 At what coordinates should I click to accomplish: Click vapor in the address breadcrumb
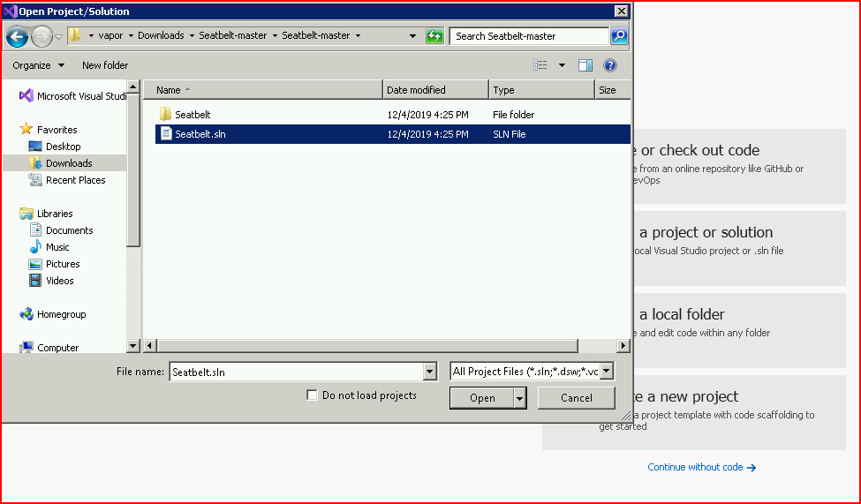click(110, 35)
